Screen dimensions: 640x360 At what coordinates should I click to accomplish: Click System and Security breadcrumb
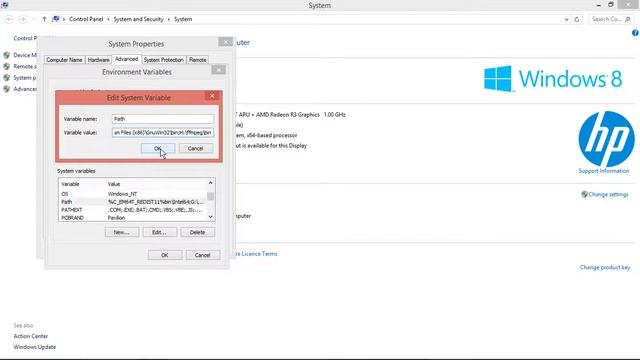pos(138,19)
